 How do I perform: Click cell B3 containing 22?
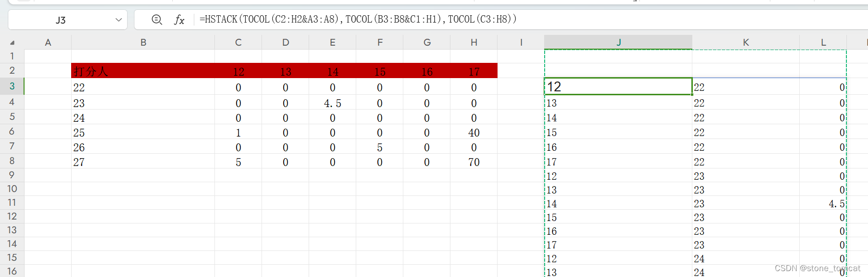coord(143,87)
